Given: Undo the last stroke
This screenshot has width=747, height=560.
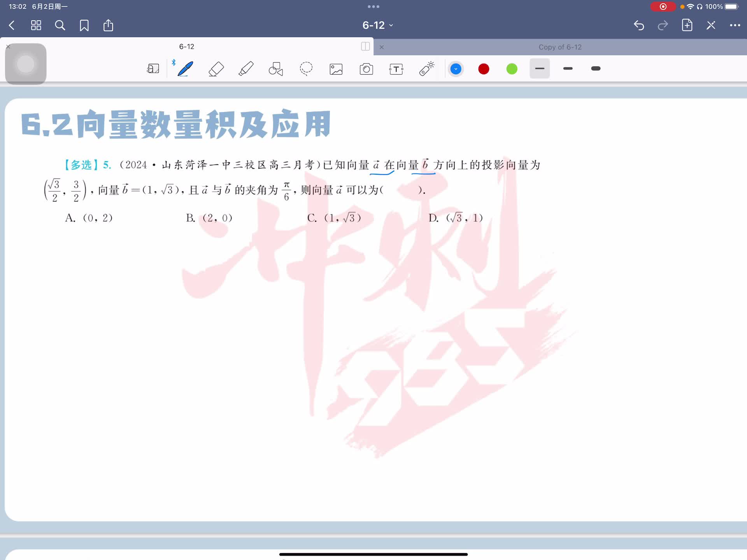Looking at the screenshot, I should point(639,26).
